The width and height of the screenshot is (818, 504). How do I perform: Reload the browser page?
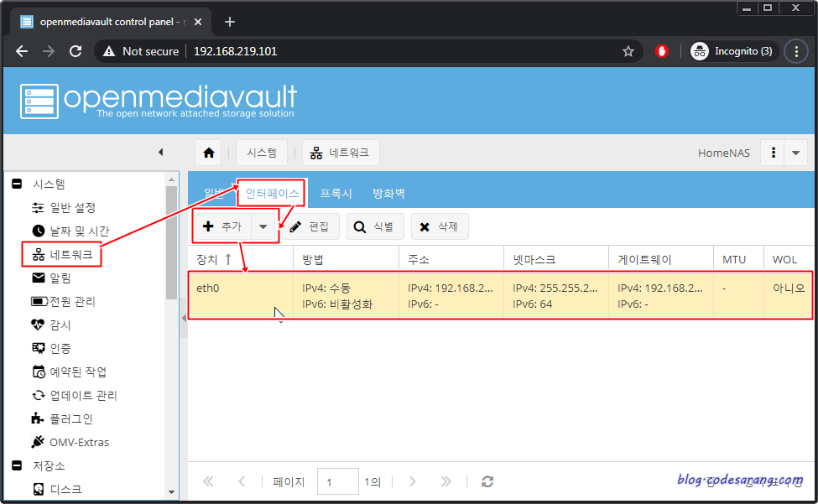click(x=76, y=51)
